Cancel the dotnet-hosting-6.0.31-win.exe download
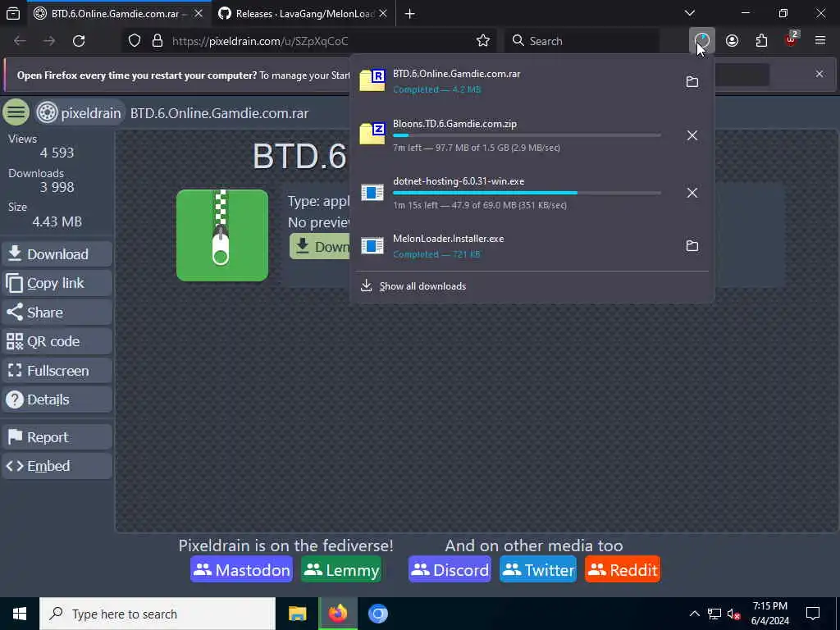Screen dimensions: 840x630 pos(692,192)
